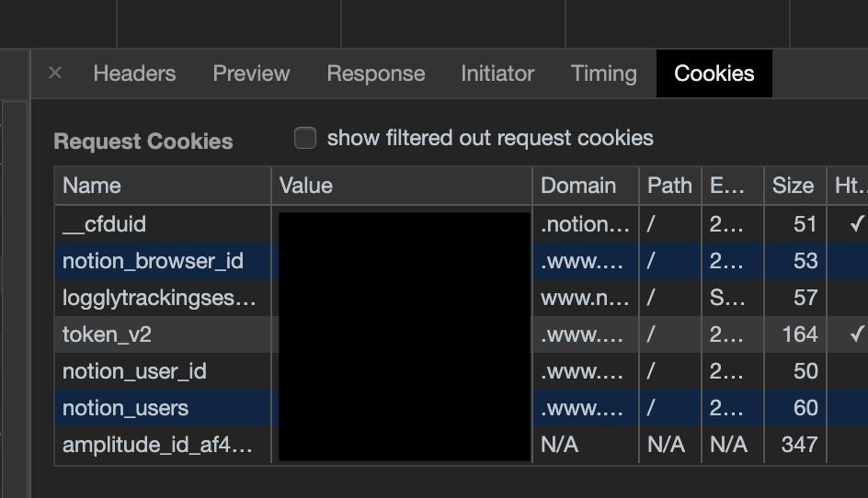Image resolution: width=868 pixels, height=498 pixels.
Task: Close the request details panel
Action: click(x=55, y=73)
